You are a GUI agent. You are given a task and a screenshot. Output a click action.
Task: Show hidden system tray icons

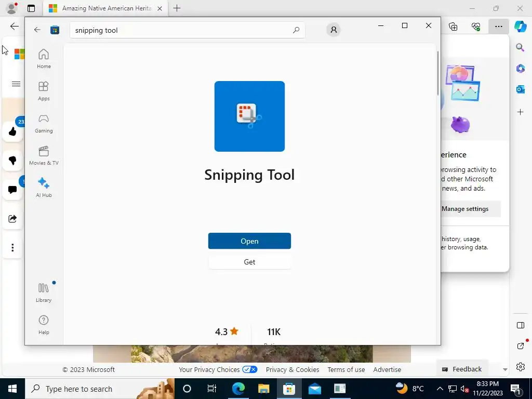pos(440,389)
